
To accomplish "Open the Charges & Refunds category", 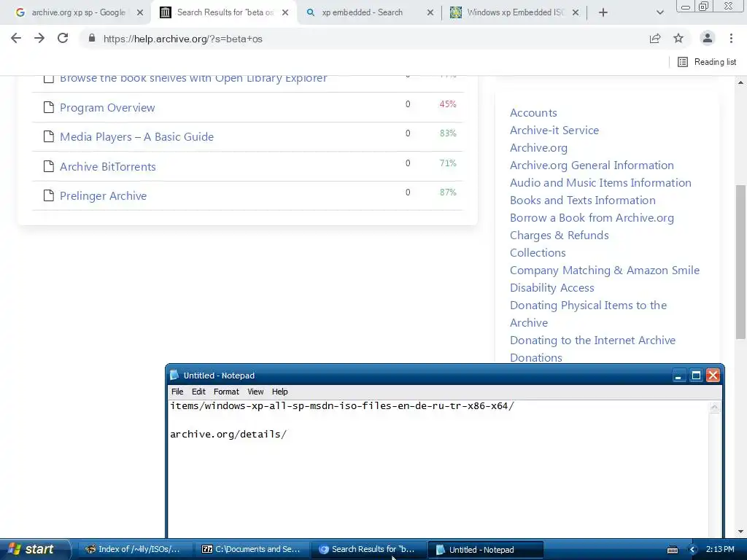I will (x=560, y=236).
